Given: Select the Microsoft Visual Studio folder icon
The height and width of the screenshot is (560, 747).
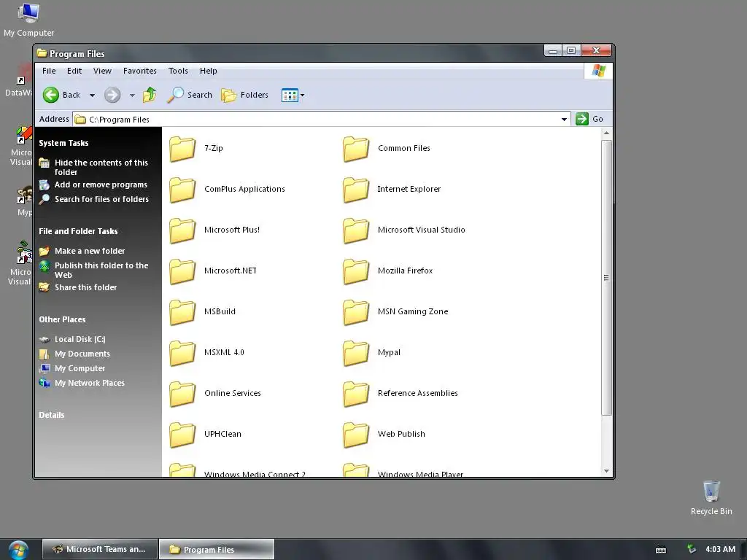Looking at the screenshot, I should click(356, 230).
